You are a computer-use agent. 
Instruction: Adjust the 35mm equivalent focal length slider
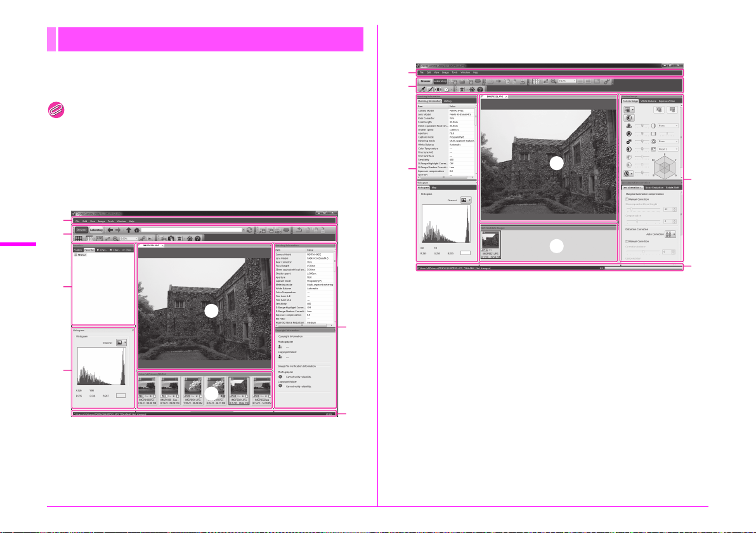[643, 209]
